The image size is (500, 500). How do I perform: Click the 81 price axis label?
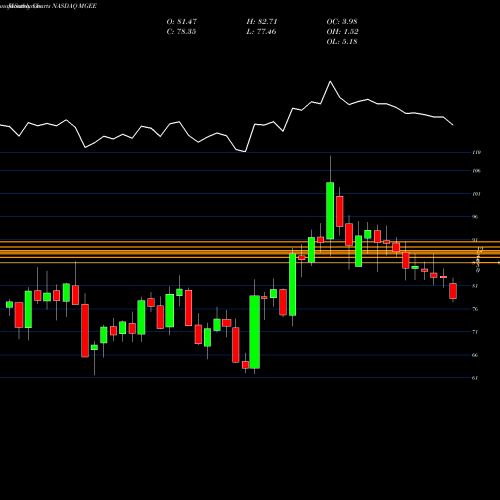coord(475,286)
